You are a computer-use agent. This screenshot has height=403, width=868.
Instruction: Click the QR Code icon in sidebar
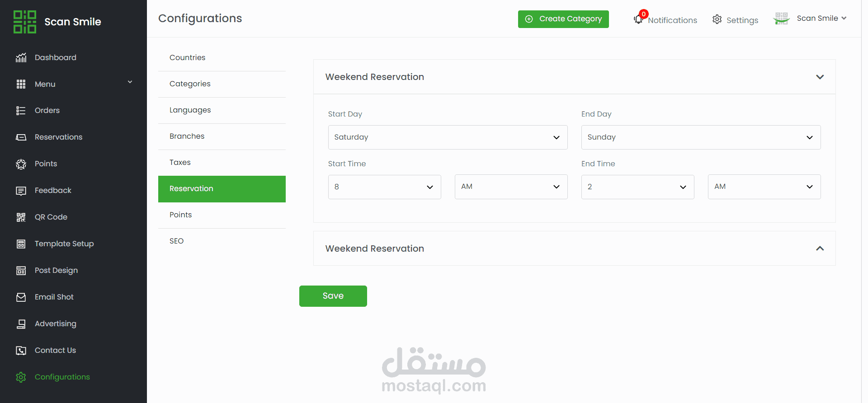point(21,217)
